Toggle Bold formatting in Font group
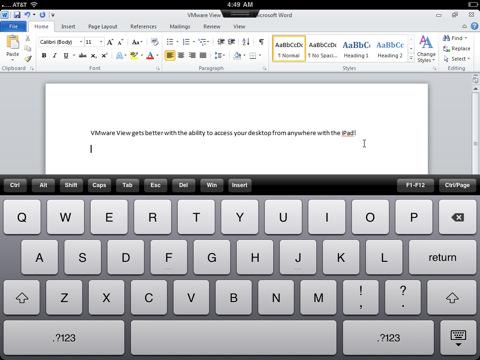Viewport: 480px width, 360px height. tap(44, 56)
